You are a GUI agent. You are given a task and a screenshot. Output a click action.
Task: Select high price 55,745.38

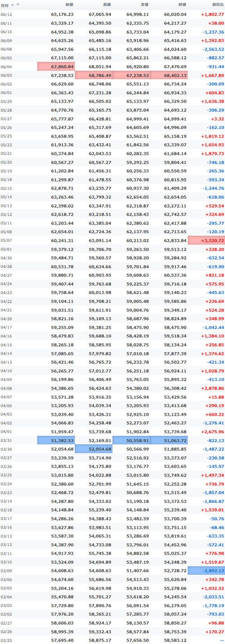[100, 554]
